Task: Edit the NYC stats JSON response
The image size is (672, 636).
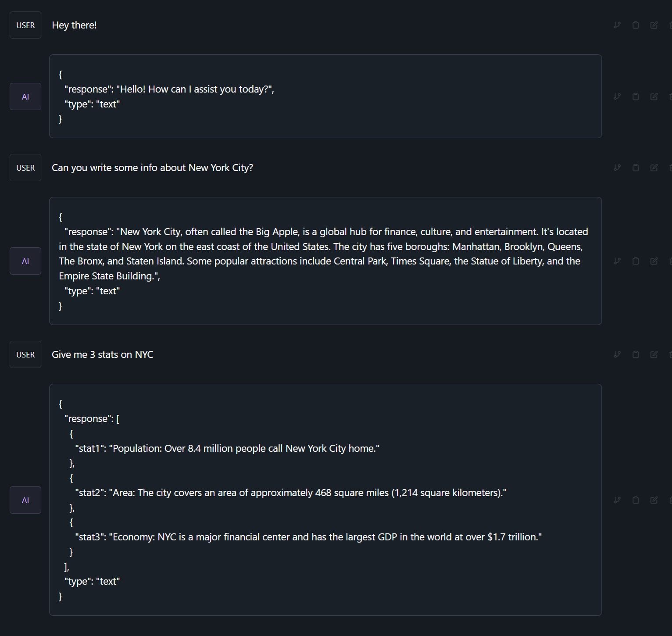Action: coord(654,500)
